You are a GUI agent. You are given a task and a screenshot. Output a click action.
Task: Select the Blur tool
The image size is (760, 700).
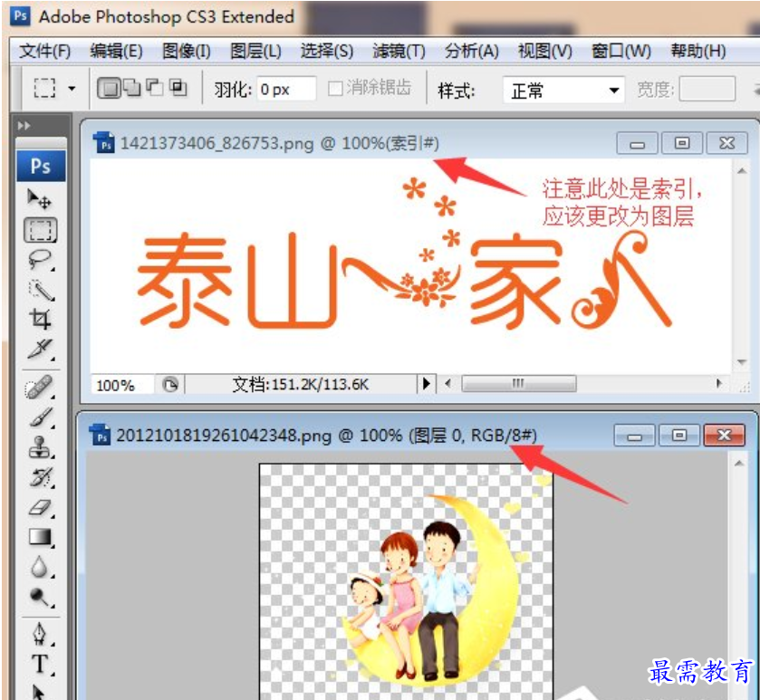coord(40,567)
